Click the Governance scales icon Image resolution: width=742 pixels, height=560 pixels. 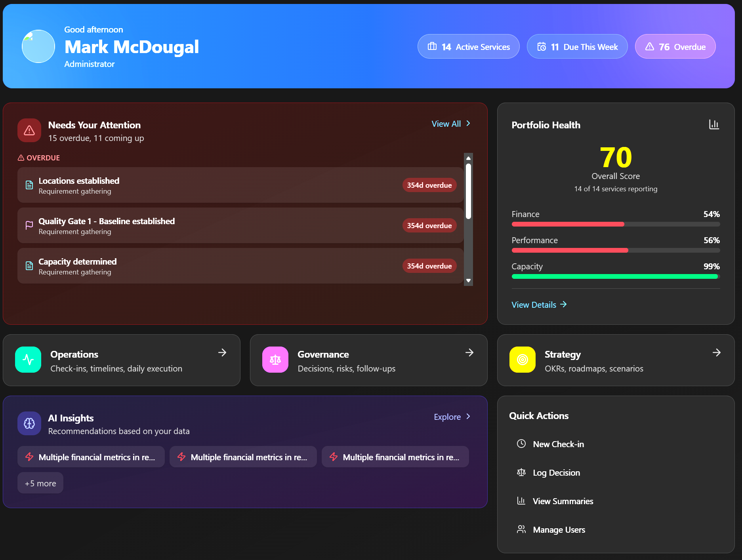[x=275, y=359]
